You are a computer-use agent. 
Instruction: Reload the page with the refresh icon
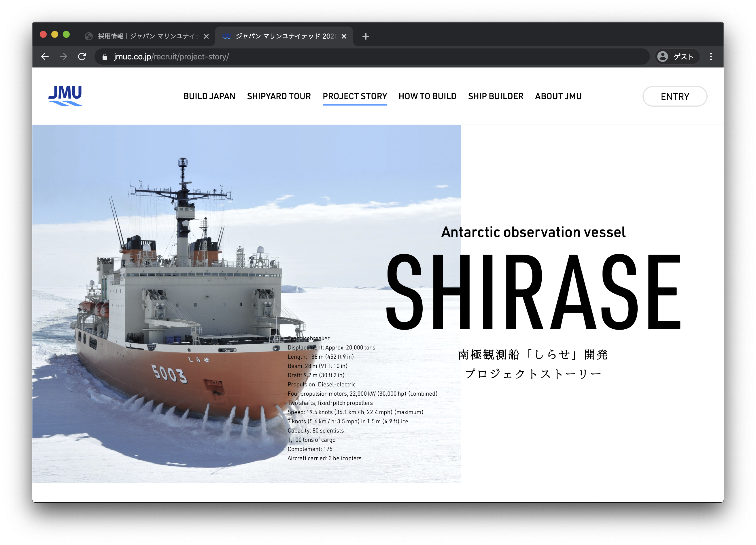coord(82,57)
